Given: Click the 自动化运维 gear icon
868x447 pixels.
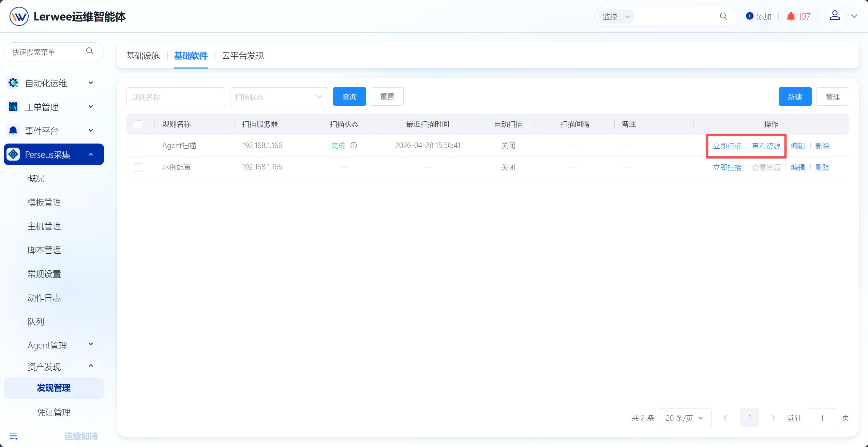Looking at the screenshot, I should [13, 83].
